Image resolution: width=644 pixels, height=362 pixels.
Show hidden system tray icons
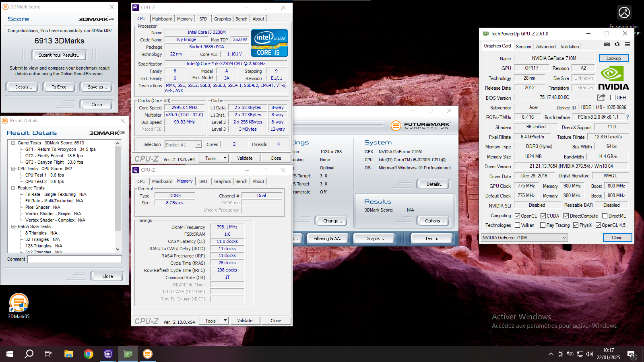tap(551, 354)
